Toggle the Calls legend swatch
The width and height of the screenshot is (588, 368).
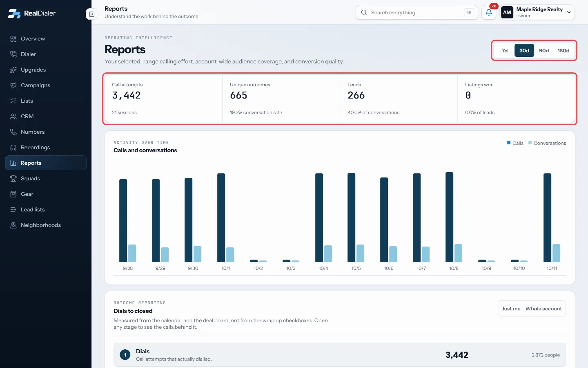coord(509,143)
